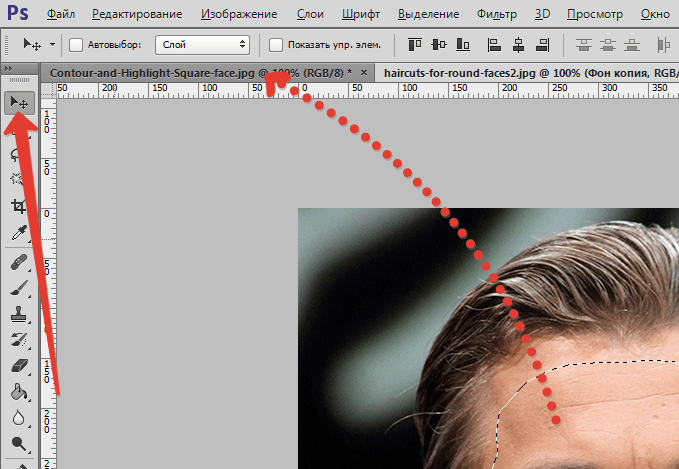Select the Brush tool
The height and width of the screenshot is (469, 679).
(19, 288)
